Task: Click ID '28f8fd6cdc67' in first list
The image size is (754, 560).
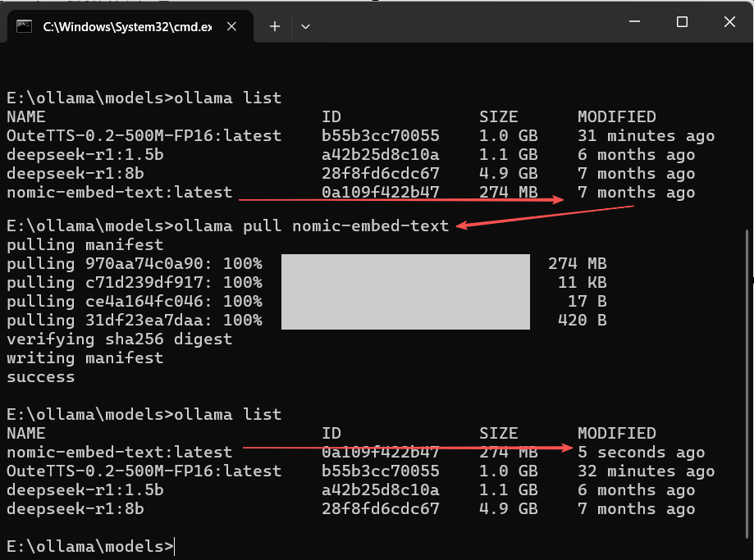Action: point(381,174)
